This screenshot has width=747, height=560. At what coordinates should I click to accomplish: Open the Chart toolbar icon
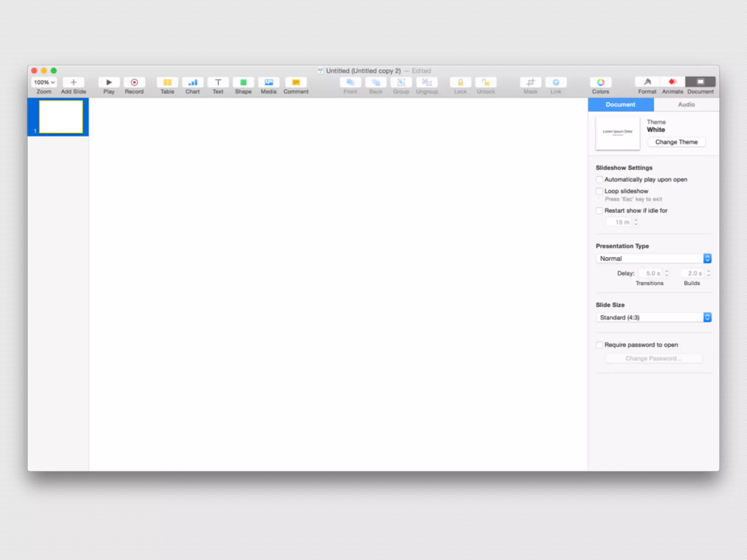(x=193, y=82)
